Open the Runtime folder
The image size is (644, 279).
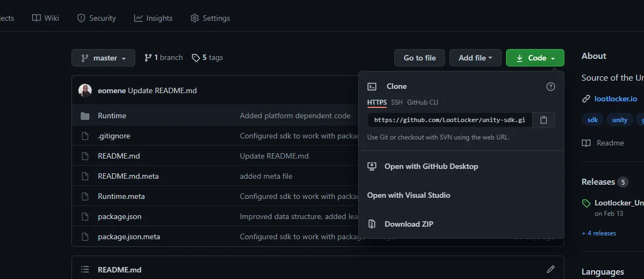[x=112, y=116]
